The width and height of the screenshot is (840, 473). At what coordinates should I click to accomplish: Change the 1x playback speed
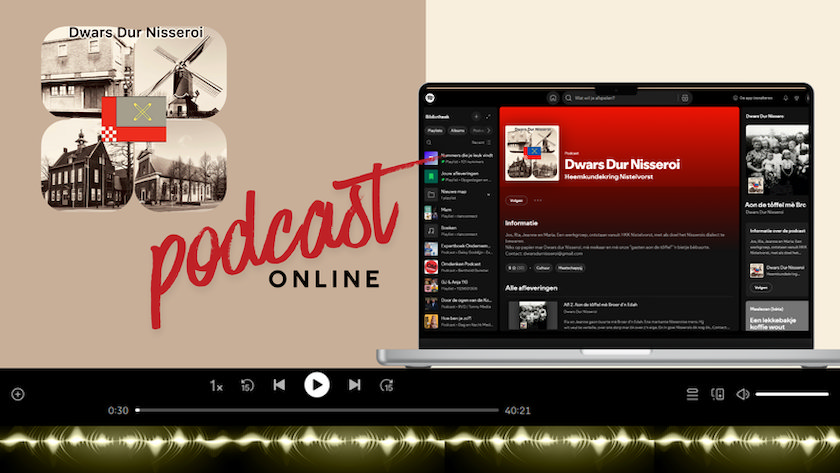(x=216, y=386)
